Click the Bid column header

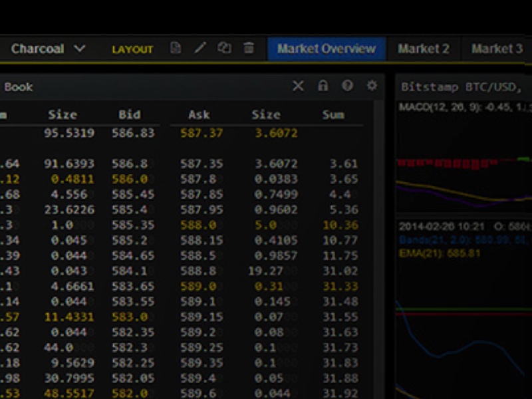point(129,114)
